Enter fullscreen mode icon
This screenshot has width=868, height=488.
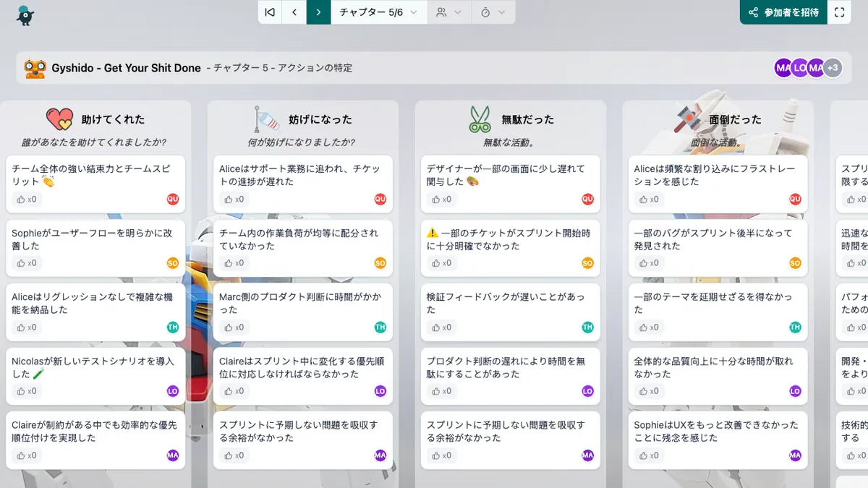click(839, 12)
